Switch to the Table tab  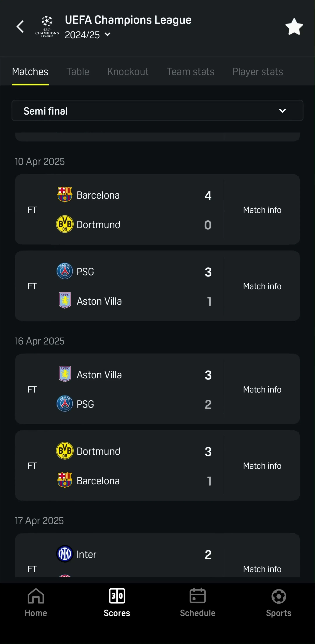click(78, 72)
